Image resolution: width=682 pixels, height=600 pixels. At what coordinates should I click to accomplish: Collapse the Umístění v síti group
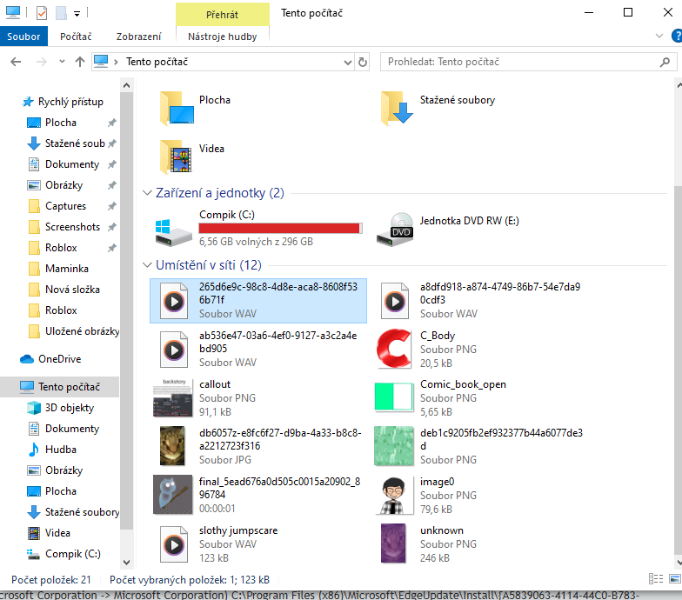click(x=147, y=265)
